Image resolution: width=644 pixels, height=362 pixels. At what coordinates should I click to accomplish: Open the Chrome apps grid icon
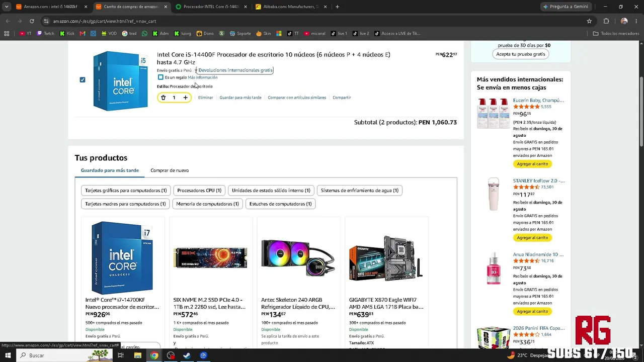pyautogui.click(x=7, y=34)
